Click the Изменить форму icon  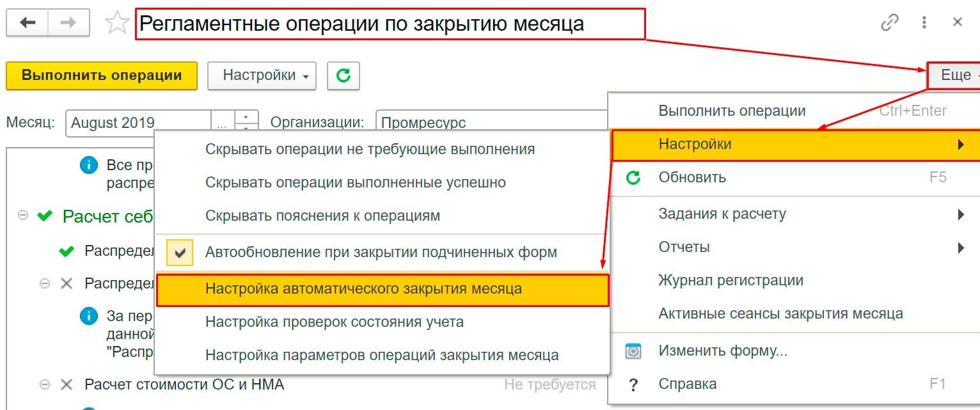pos(633,351)
